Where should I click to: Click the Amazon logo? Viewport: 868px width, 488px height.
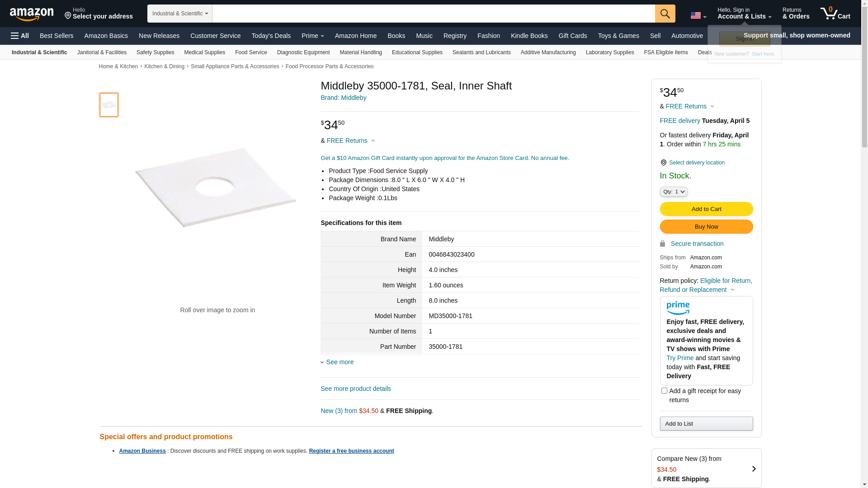click(x=31, y=14)
